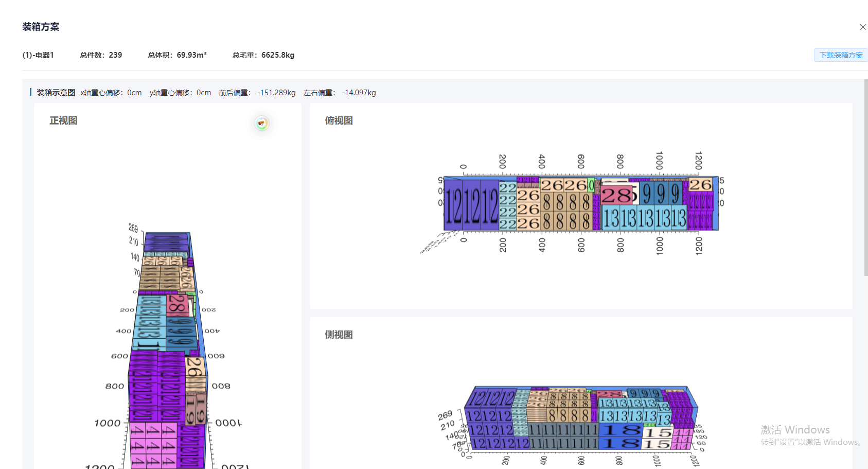Click the 侧视图 panel heading
Viewport: 868px width, 469px height.
coord(339,335)
